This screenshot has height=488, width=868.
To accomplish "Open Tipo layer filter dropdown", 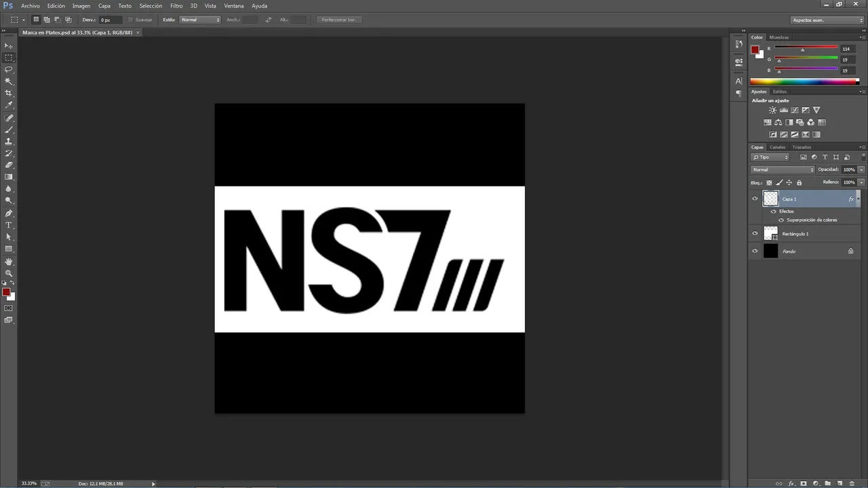I will click(770, 157).
